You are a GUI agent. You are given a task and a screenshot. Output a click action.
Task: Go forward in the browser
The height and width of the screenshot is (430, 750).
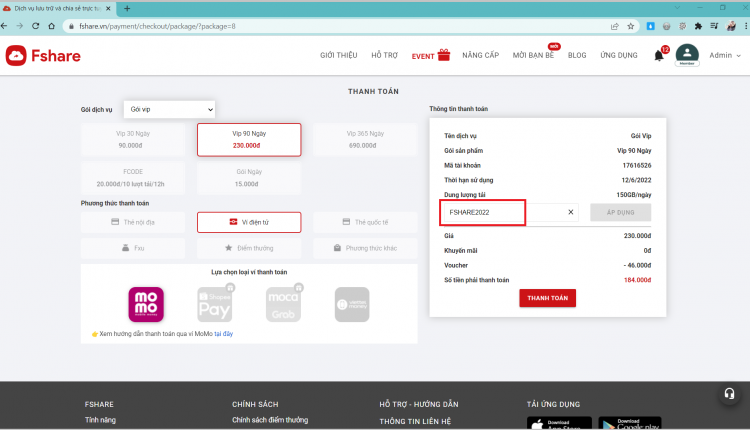pos(20,26)
